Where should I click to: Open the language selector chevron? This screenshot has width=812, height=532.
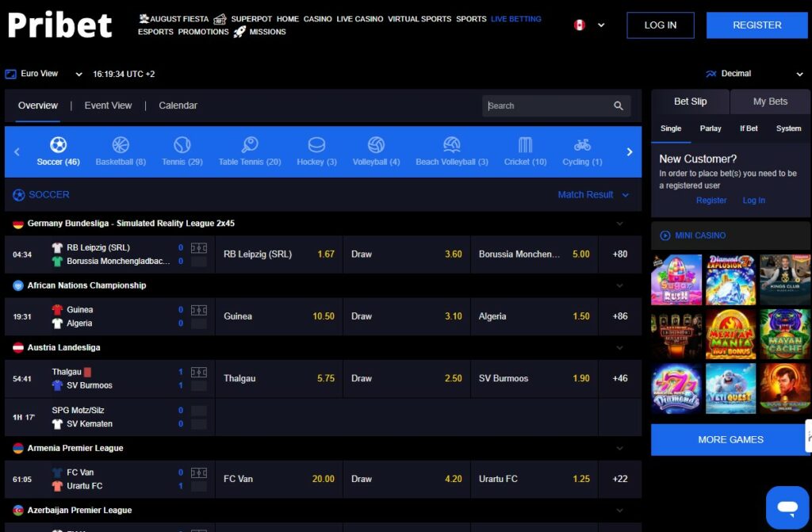[x=601, y=25]
